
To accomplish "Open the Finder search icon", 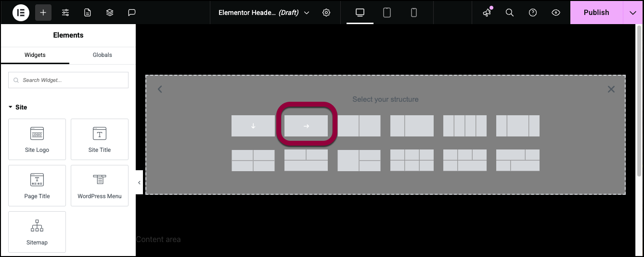I will [x=510, y=13].
